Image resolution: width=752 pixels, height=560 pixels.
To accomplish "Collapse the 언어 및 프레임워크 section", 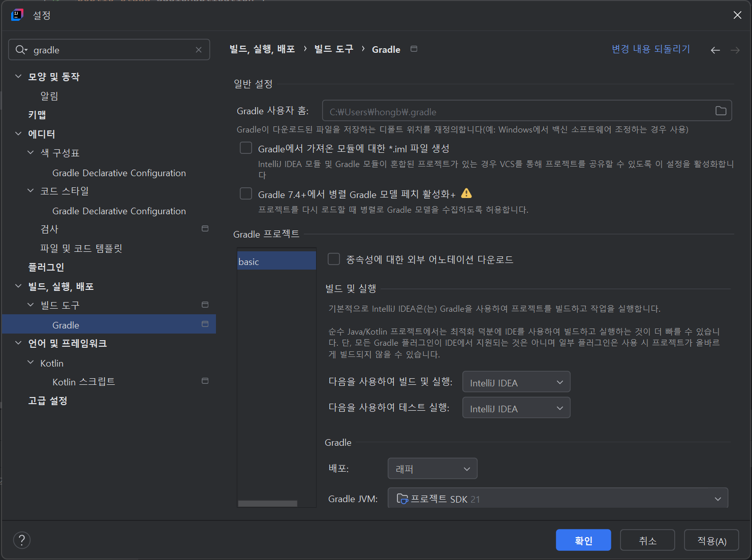I will [x=18, y=343].
